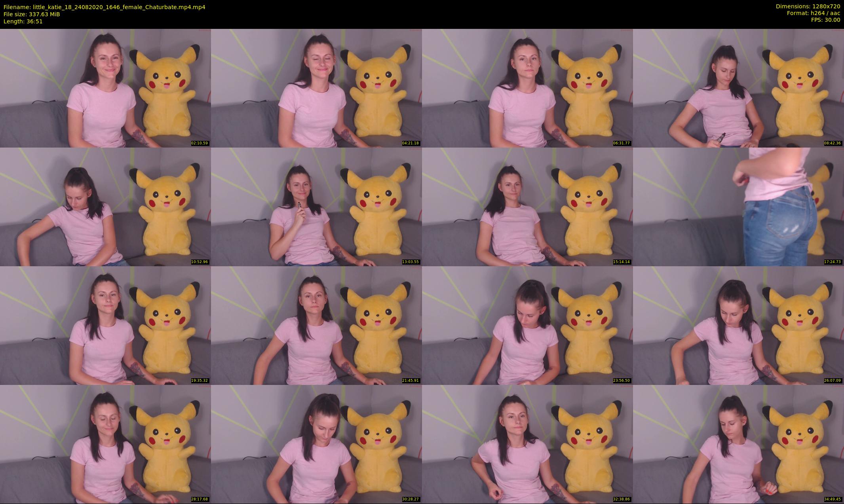Image resolution: width=844 pixels, height=504 pixels.
Task: Open the frame timestamped 13:03.55
Action: 316,207
